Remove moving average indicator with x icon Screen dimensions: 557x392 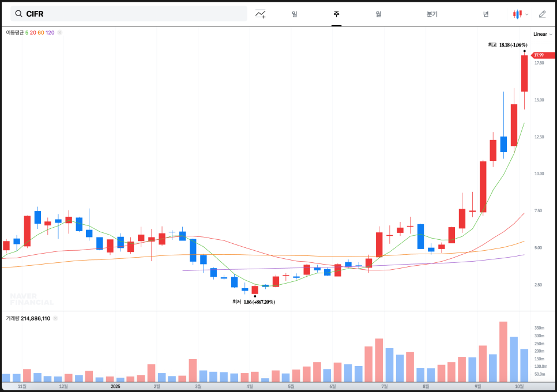click(59, 33)
